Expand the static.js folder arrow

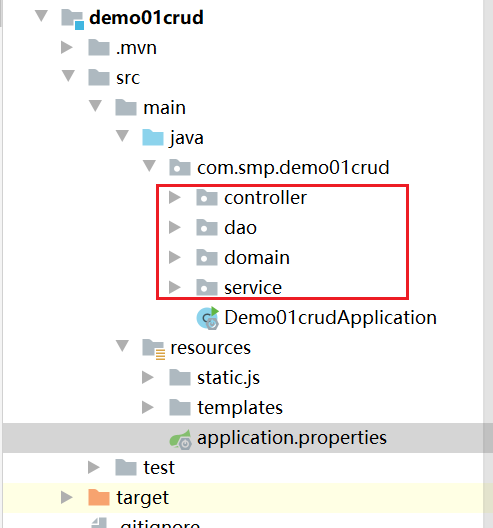tap(148, 377)
